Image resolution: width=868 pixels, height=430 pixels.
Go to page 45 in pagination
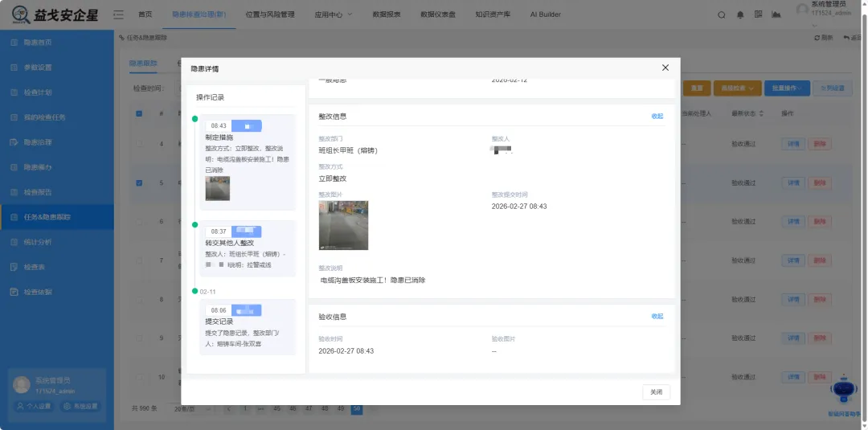276,409
